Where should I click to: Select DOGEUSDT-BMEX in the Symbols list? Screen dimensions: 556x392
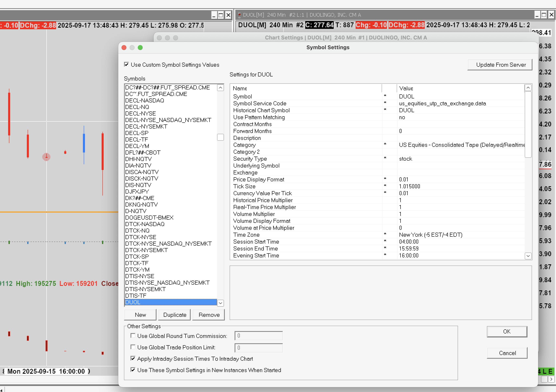click(x=149, y=218)
